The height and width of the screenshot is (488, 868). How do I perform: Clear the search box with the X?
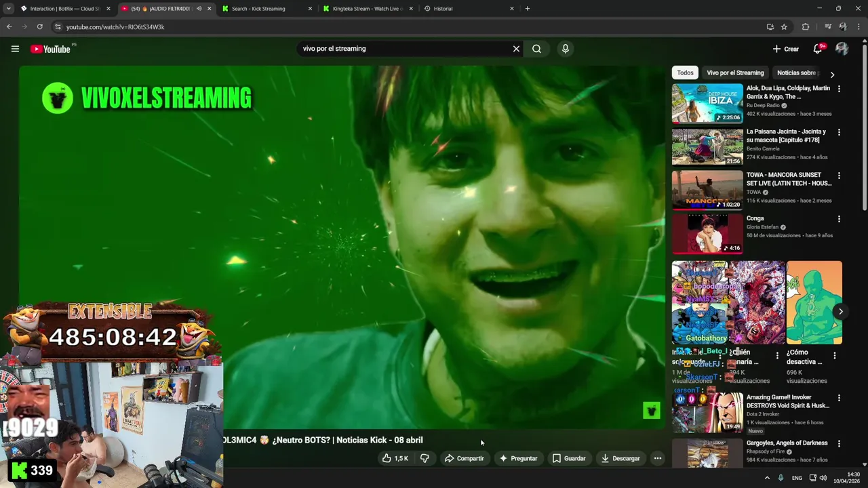[516, 49]
